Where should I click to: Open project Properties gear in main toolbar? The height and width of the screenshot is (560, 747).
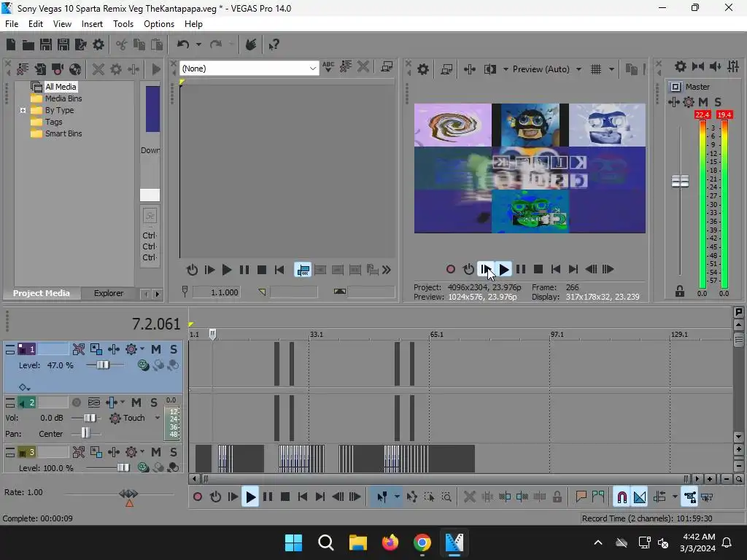click(x=98, y=44)
